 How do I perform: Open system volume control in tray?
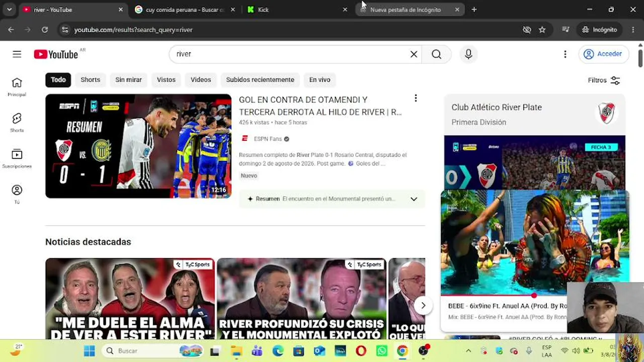pyautogui.click(x=576, y=351)
